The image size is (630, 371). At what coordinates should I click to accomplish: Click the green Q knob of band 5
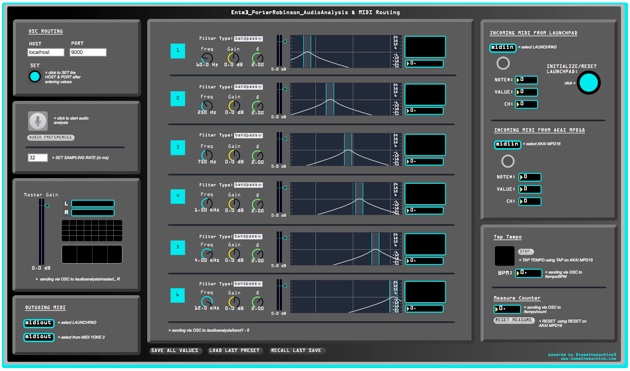[x=258, y=254]
